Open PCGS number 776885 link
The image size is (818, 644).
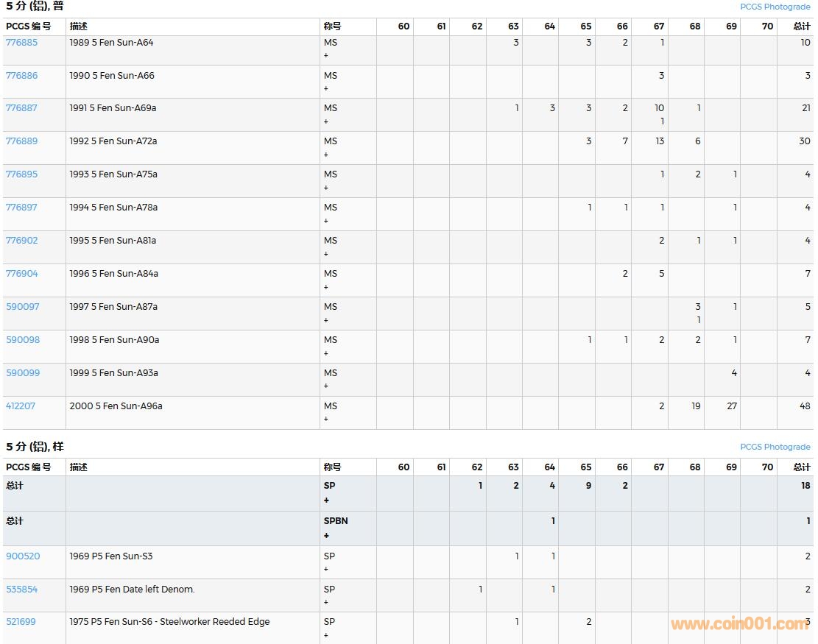point(21,43)
